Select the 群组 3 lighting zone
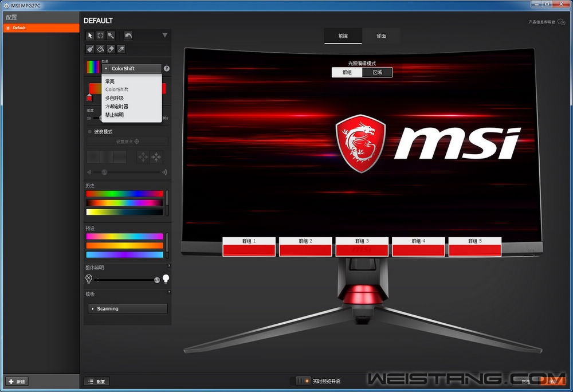573x392 pixels. click(362, 247)
